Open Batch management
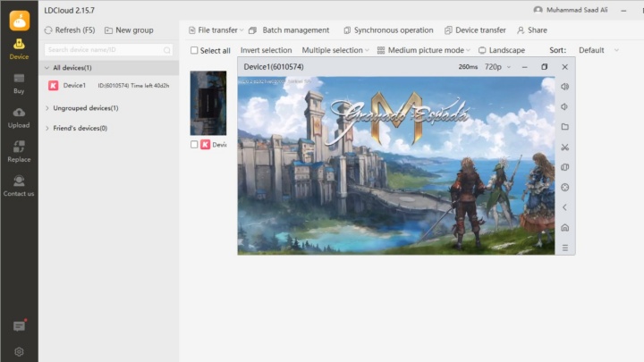The width and height of the screenshot is (644, 362). click(x=289, y=30)
